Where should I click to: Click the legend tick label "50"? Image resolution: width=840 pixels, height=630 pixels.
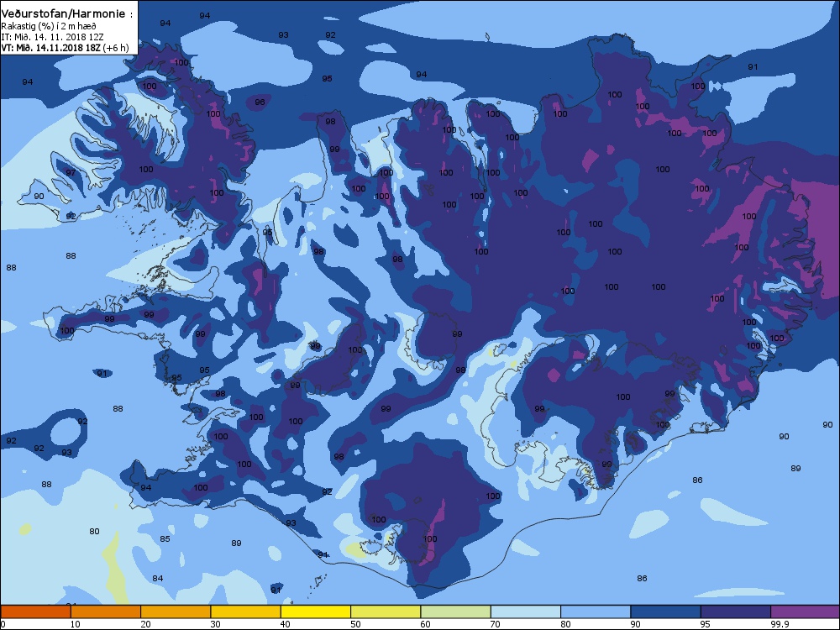click(355, 624)
